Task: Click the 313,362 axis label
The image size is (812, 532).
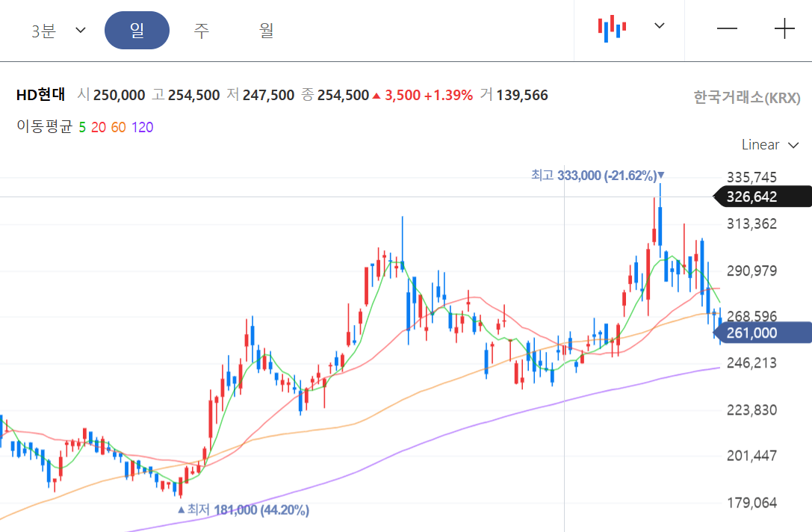Action: point(751,223)
